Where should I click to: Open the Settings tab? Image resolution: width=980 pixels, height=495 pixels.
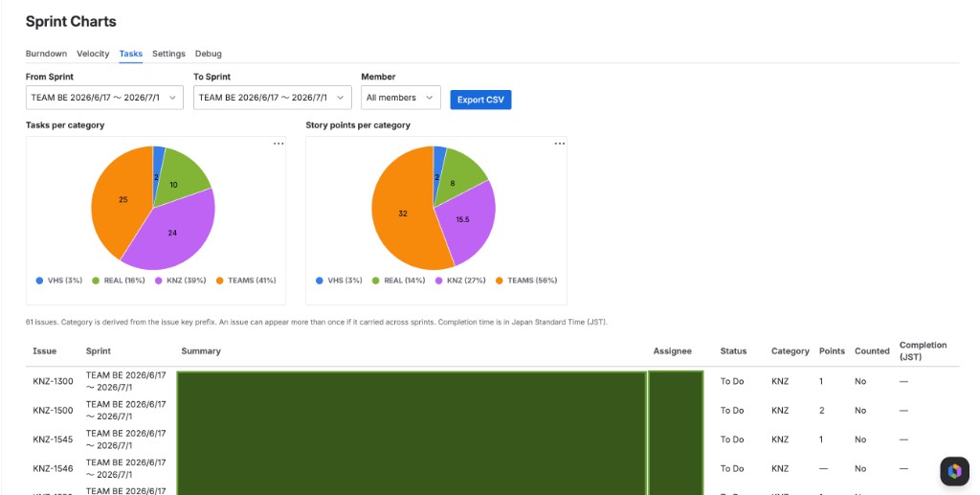[x=168, y=54]
